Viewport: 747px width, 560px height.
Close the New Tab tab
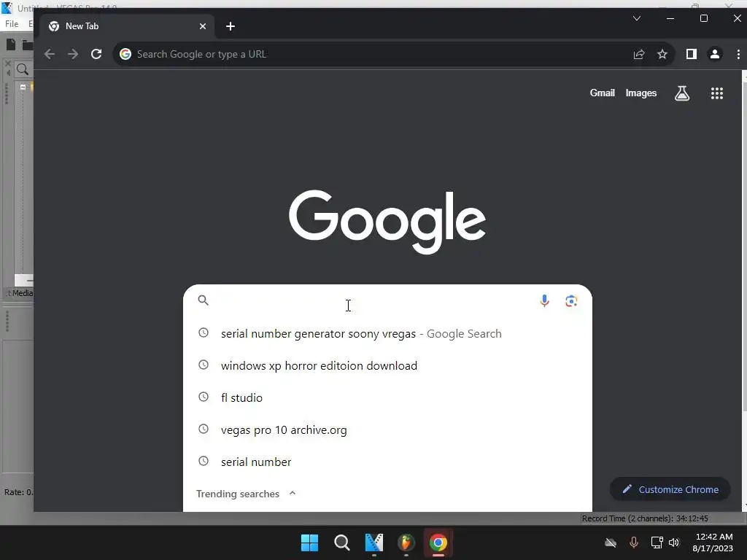tap(203, 26)
